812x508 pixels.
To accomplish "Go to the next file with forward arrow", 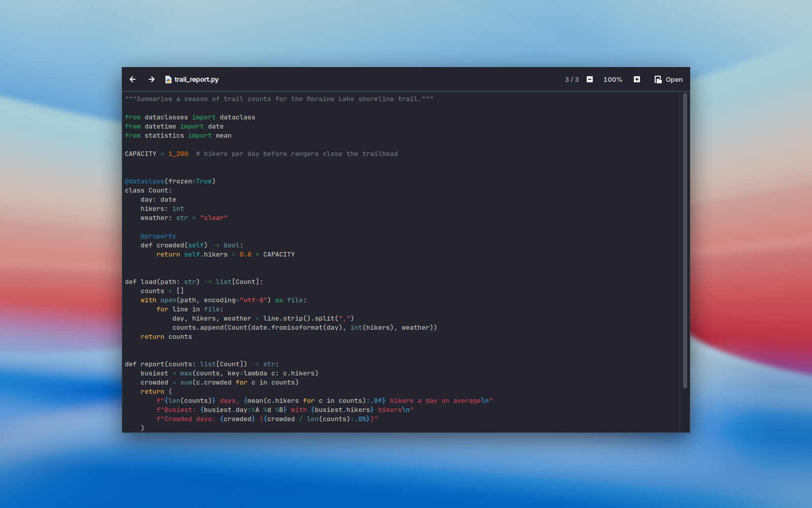I will click(151, 79).
